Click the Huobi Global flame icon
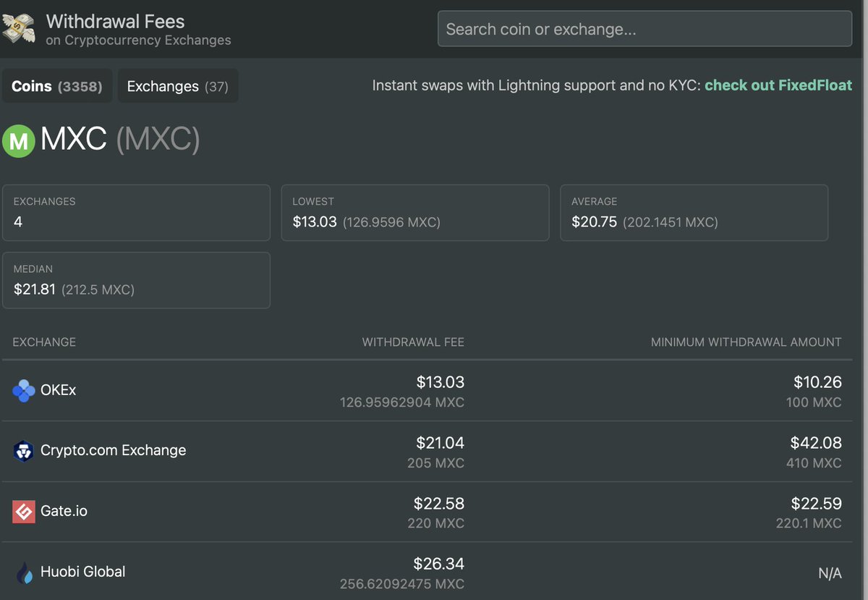Image resolution: width=868 pixels, height=600 pixels. 23,572
